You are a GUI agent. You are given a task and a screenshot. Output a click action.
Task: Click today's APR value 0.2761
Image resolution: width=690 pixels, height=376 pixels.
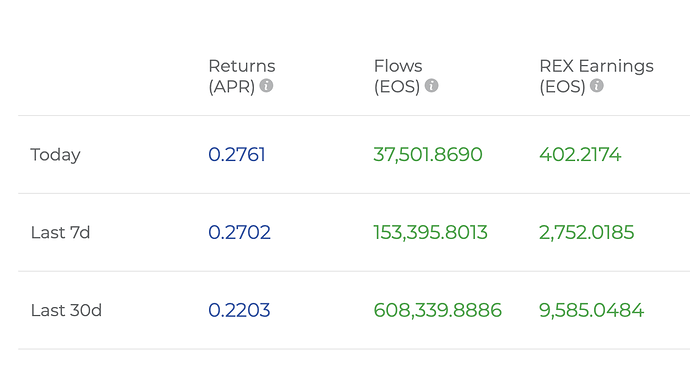click(237, 155)
